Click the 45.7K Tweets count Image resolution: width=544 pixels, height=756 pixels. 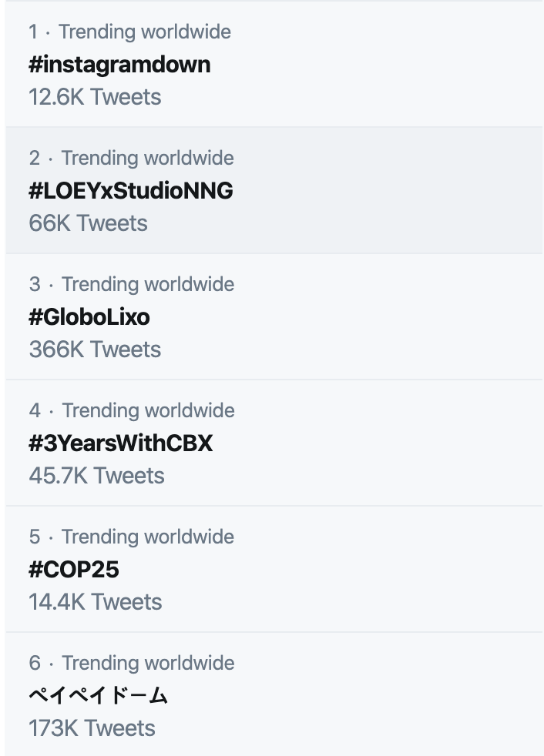[x=96, y=476]
